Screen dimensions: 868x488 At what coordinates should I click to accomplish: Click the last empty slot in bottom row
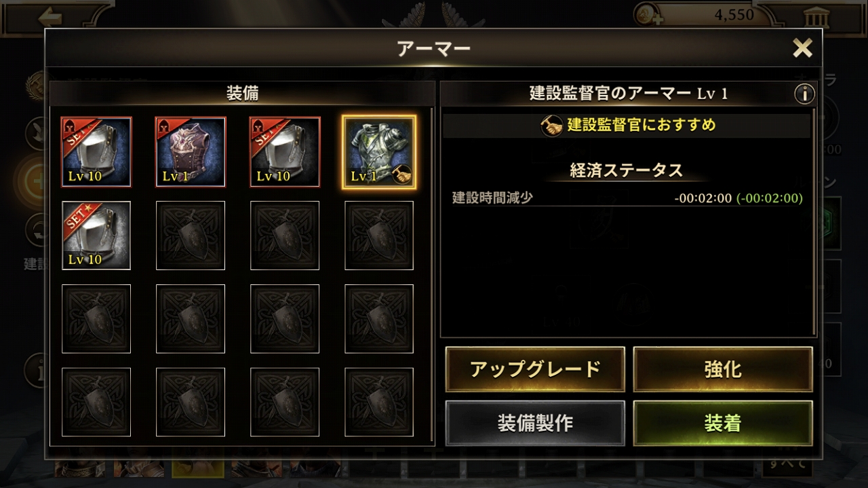pos(379,402)
